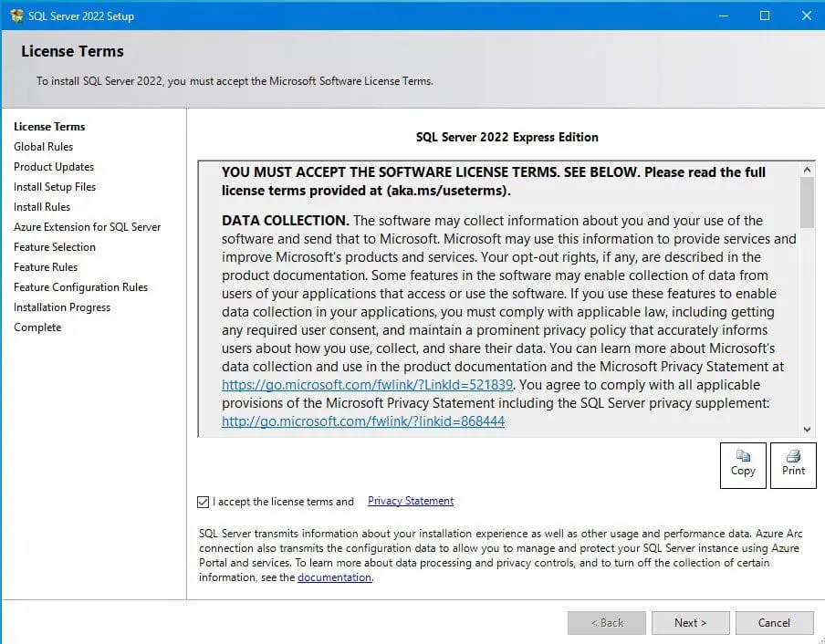
Task: Click the SQL Server Setup title bar icon
Action: coord(16,16)
